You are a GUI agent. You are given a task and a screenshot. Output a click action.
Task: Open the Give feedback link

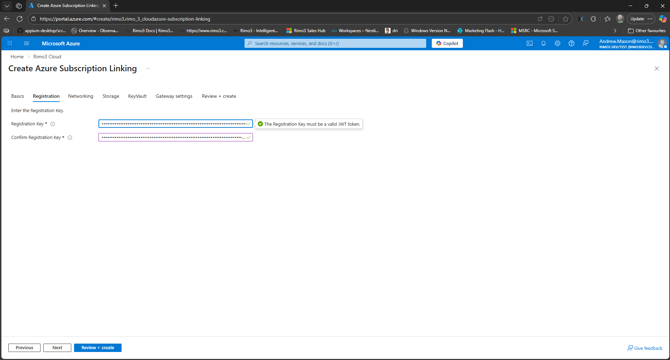click(644, 348)
